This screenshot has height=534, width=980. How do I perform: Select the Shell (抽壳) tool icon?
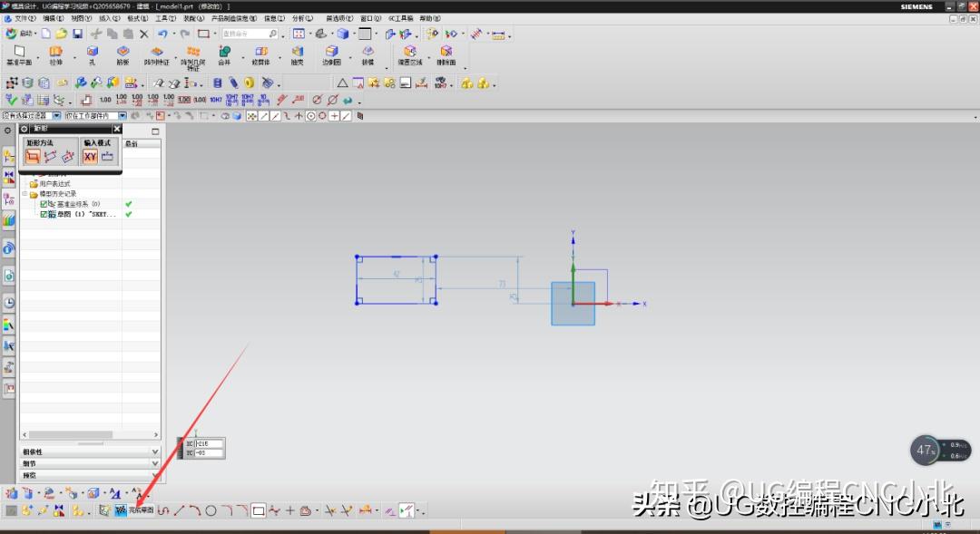click(298, 53)
